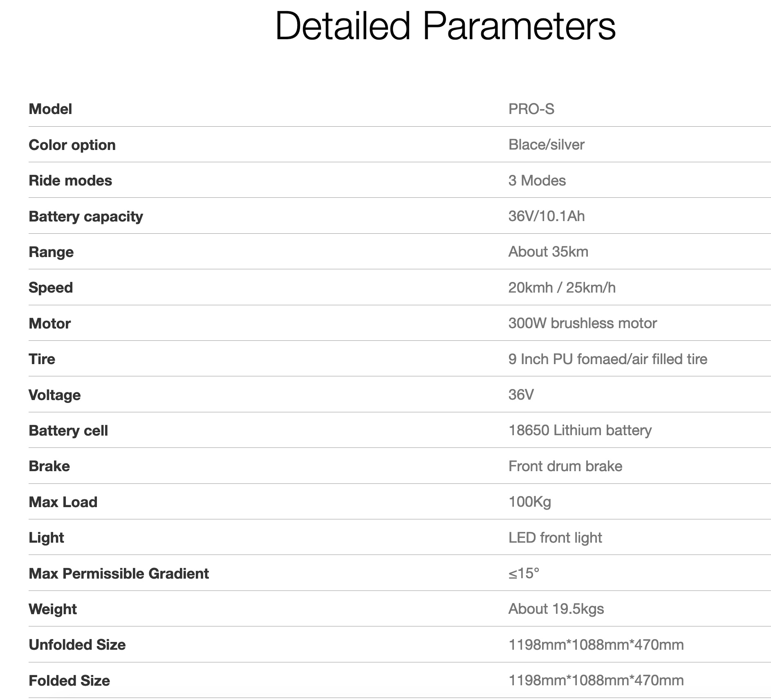Select the Unfolded Size label
Image resolution: width=771 pixels, height=700 pixels.
(x=77, y=645)
